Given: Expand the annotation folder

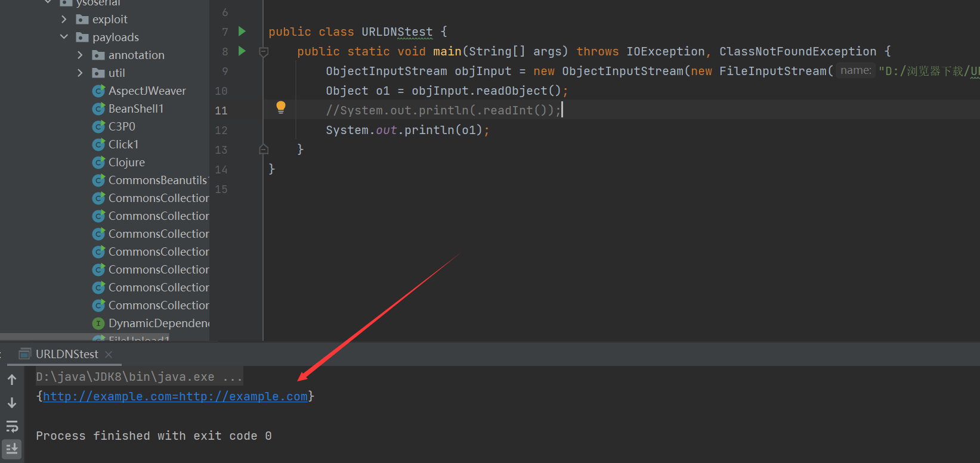Looking at the screenshot, I should tap(81, 55).
